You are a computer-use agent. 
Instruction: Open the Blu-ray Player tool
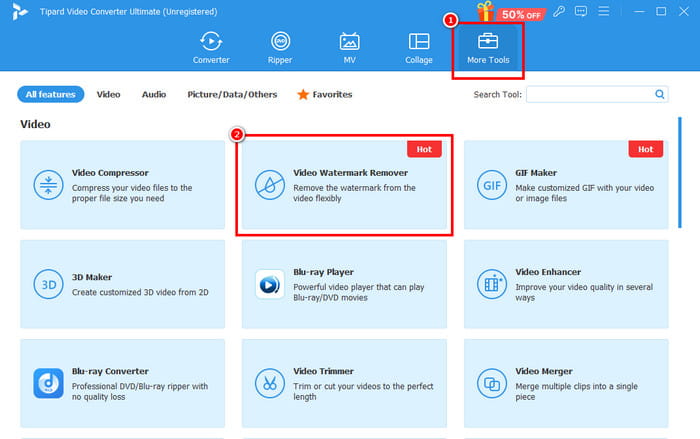(x=345, y=283)
